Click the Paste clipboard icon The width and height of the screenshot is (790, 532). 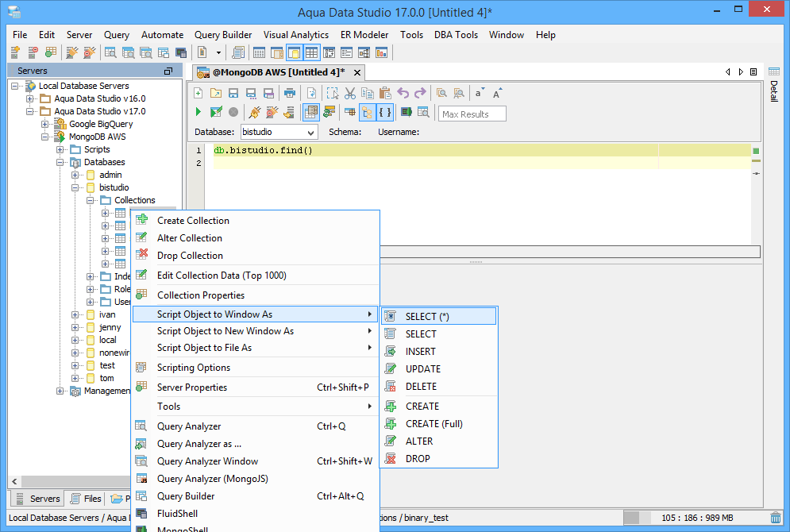coord(385,93)
